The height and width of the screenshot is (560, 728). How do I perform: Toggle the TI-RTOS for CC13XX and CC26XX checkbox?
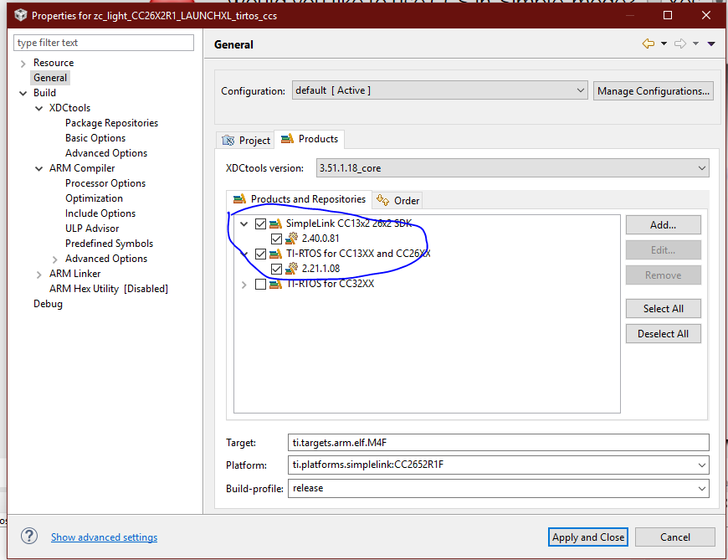(x=260, y=254)
